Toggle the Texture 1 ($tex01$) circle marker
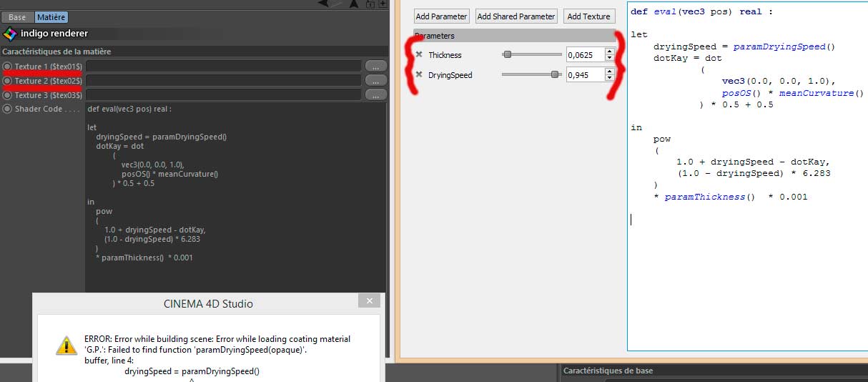The image size is (868, 382). pos(8,67)
